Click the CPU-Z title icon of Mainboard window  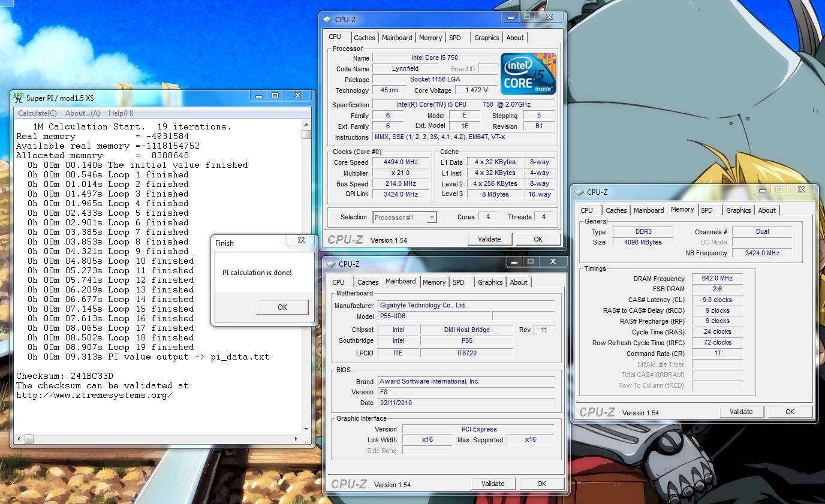(330, 264)
